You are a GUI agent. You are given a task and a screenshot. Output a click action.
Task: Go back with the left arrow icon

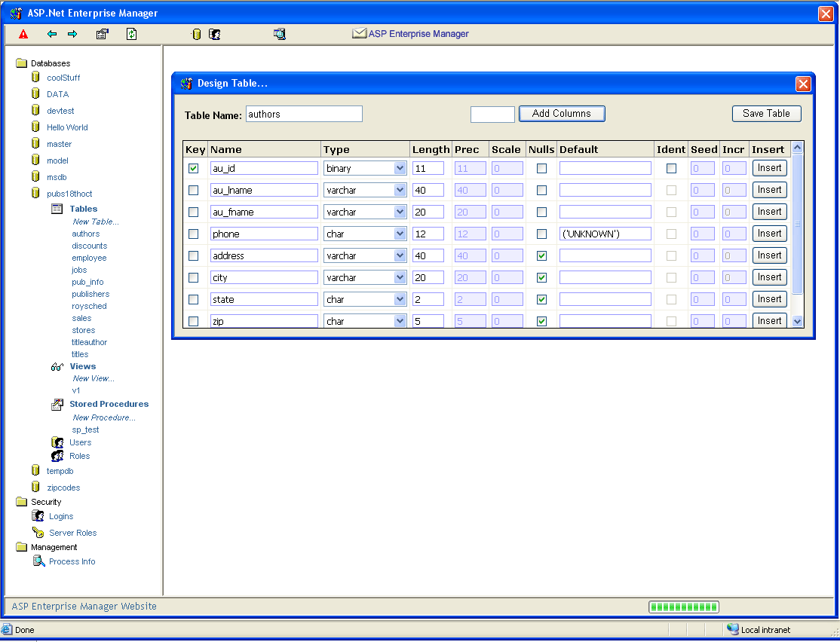tap(52, 34)
